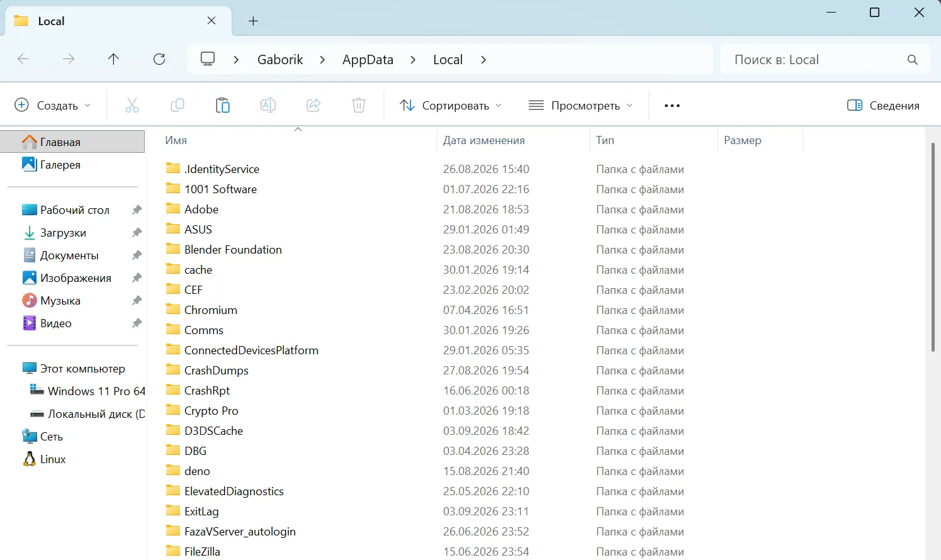
Task: Select the ConnectedDevicesPlatform folder name
Action: click(251, 350)
